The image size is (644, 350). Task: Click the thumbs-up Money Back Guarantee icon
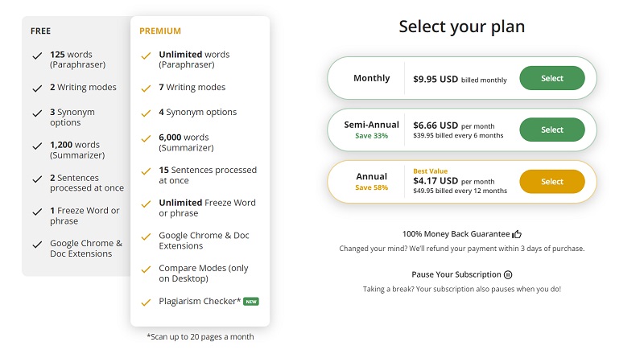(x=517, y=234)
